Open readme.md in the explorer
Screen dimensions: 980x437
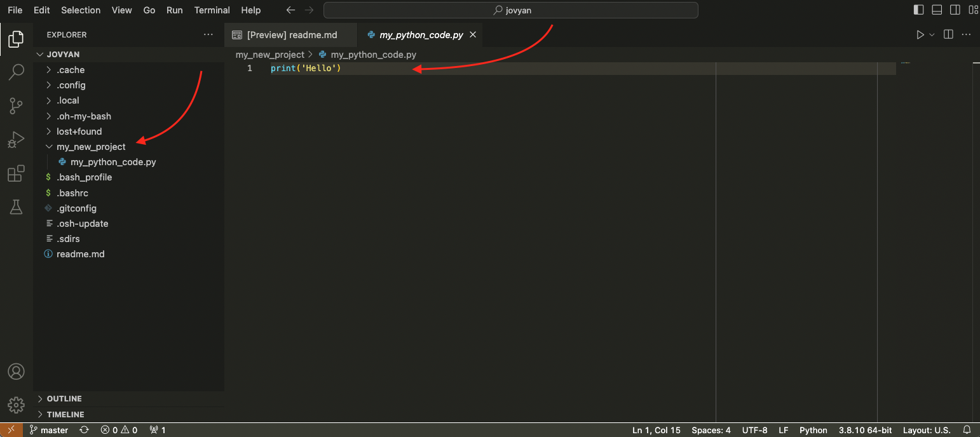point(129,254)
